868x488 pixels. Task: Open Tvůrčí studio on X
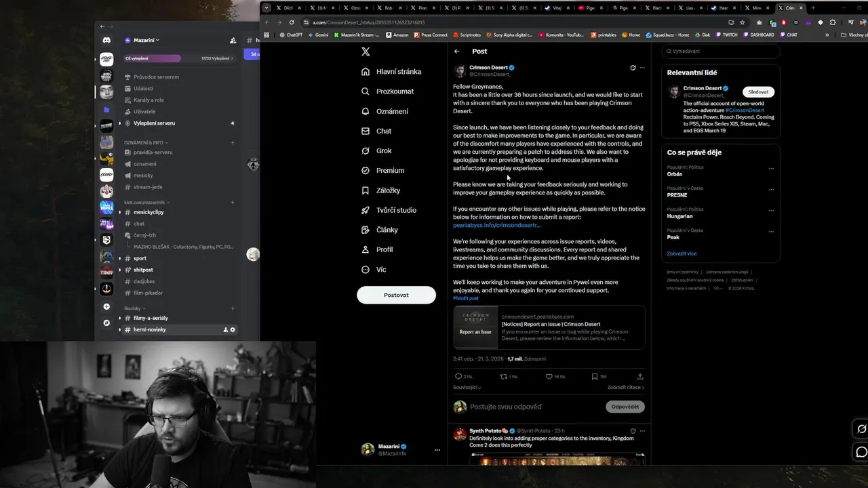pos(389,210)
